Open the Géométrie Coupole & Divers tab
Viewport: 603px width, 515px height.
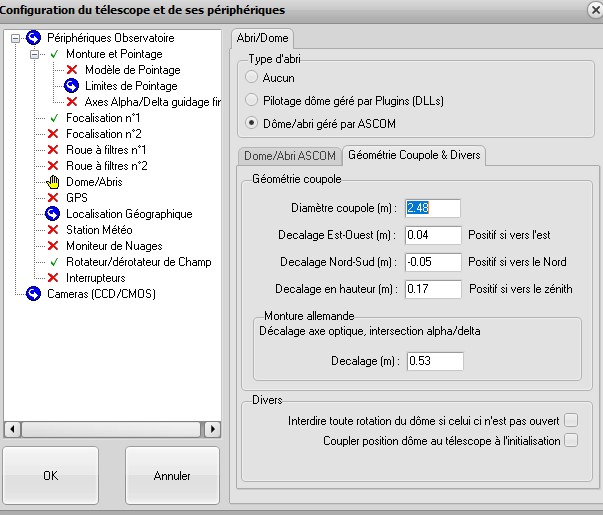(x=413, y=155)
